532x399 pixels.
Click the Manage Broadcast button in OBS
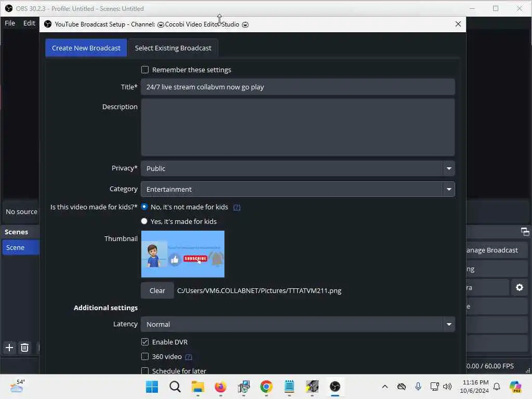click(496, 250)
